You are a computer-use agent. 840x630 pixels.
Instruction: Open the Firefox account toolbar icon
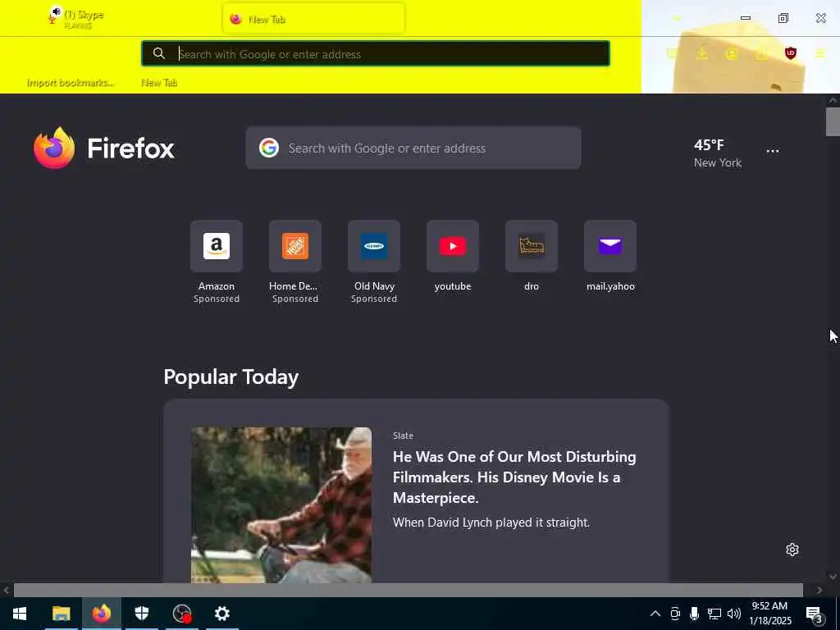pyautogui.click(x=731, y=53)
